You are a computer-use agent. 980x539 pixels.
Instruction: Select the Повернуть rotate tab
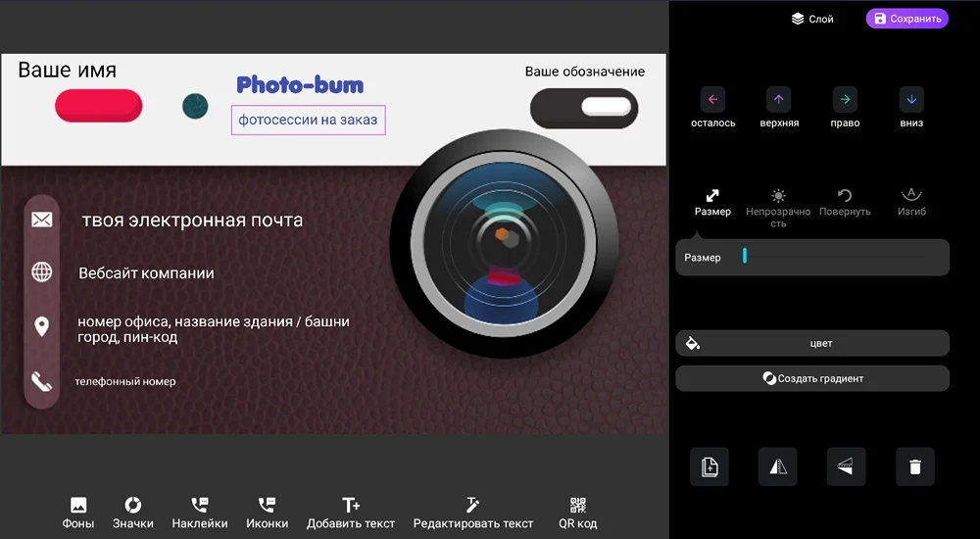[845, 202]
